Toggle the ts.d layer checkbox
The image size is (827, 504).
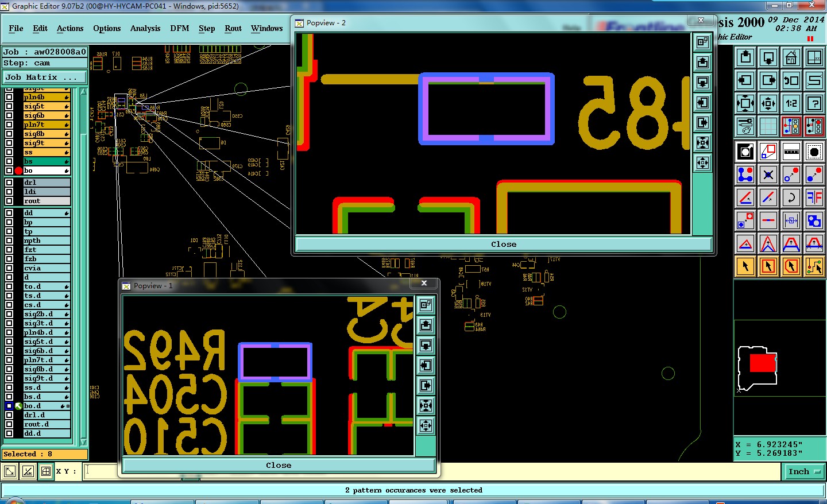tap(9, 296)
